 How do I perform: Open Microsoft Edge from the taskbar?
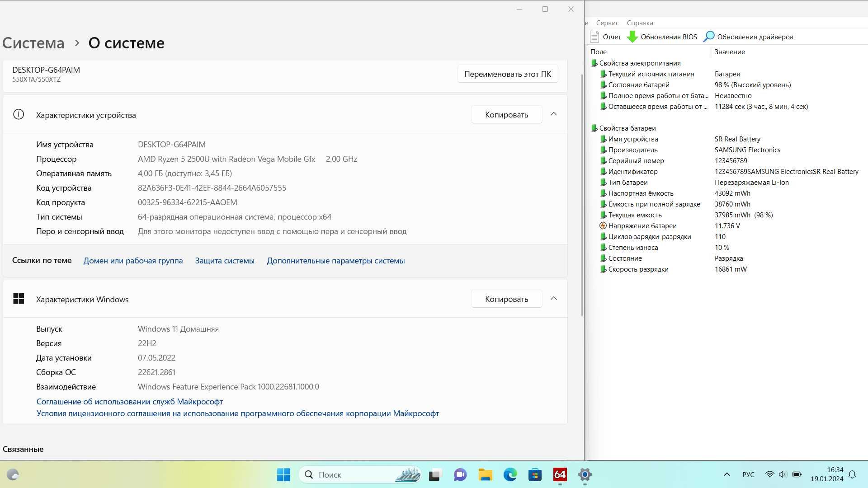pyautogui.click(x=510, y=474)
